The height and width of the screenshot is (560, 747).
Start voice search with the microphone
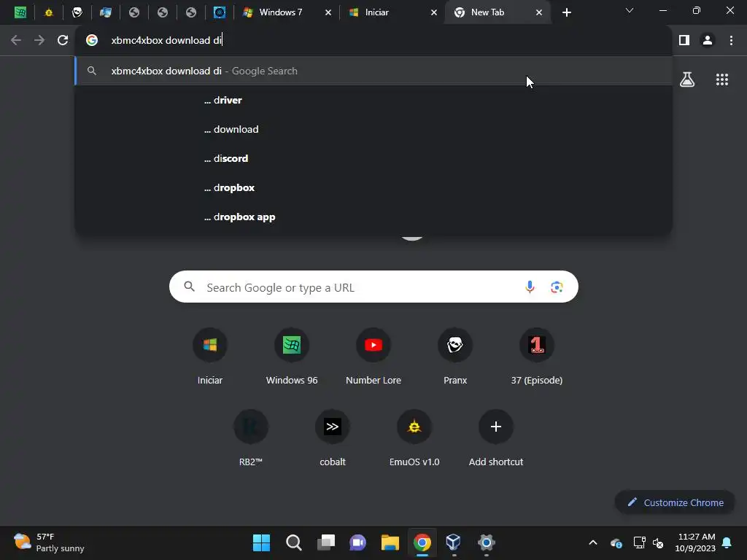pos(530,287)
